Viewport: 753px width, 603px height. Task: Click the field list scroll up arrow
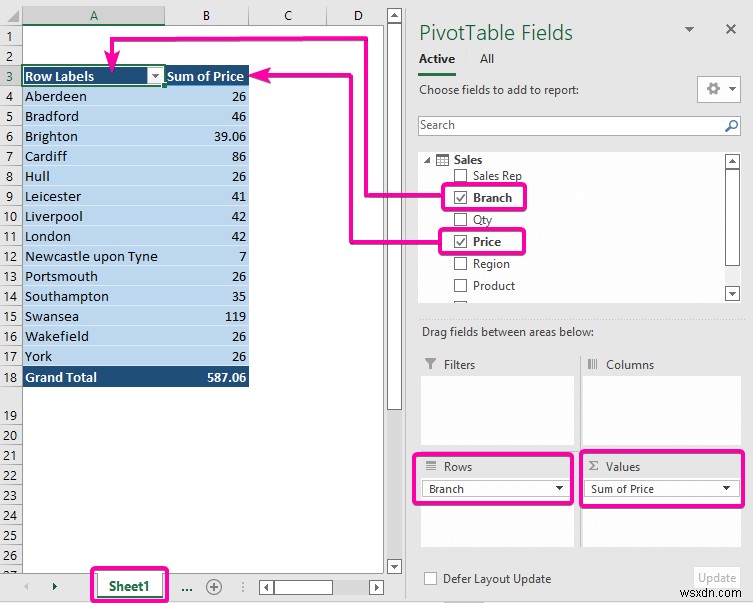coord(732,161)
